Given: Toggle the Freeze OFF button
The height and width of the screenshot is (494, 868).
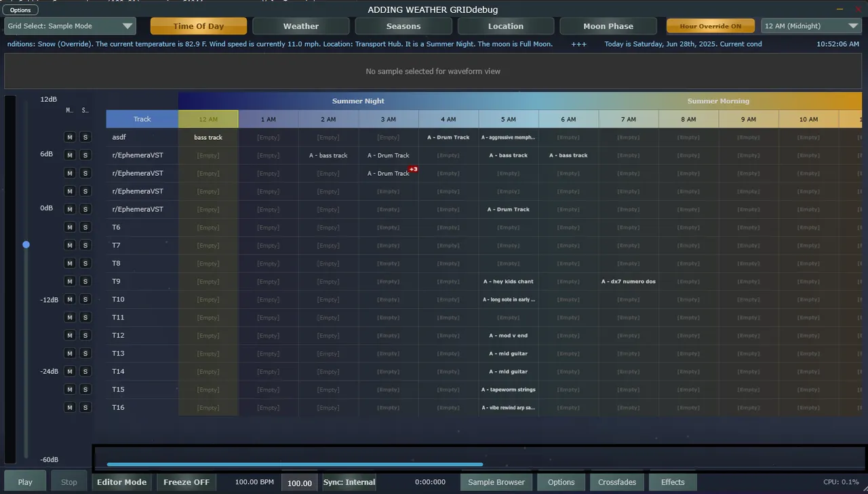Looking at the screenshot, I should click(x=186, y=482).
